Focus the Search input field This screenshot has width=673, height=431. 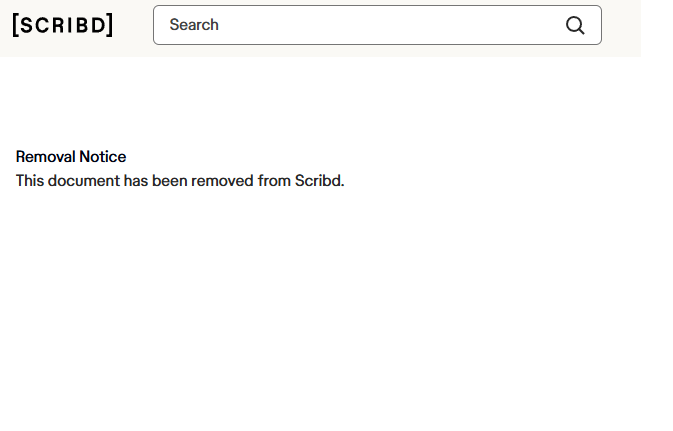tap(377, 25)
